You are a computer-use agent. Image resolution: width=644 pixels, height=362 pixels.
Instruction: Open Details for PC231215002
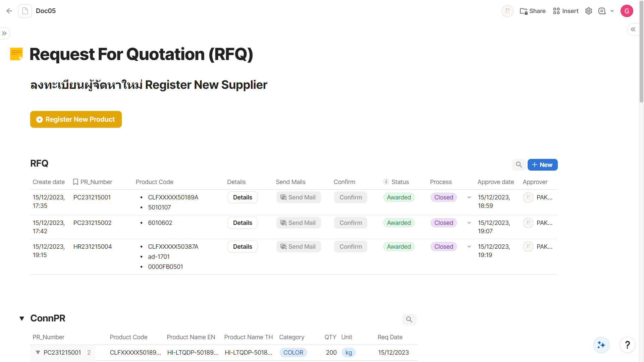[243, 223]
